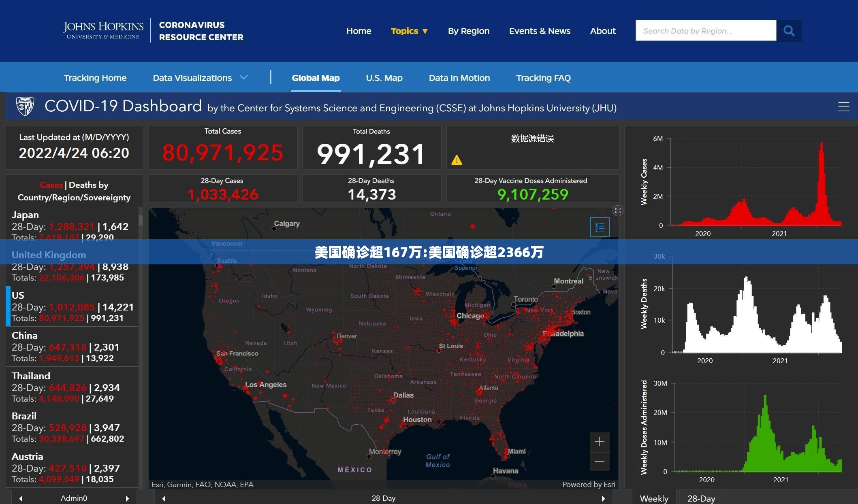Switch to Global Map tab
858x504 pixels.
point(316,78)
